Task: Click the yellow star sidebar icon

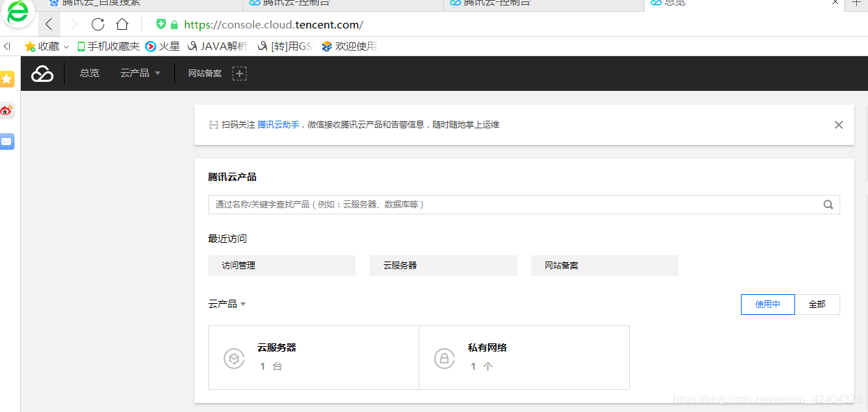Action: (x=7, y=79)
